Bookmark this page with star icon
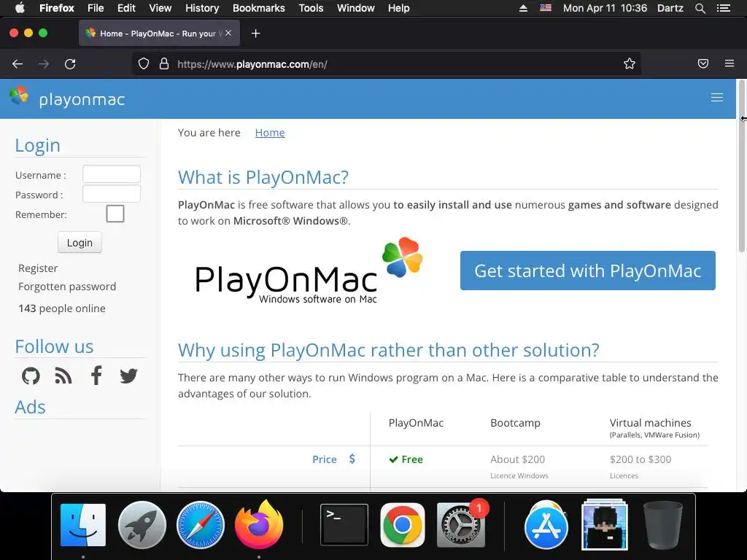Viewport: 747px width, 560px height. coord(630,64)
